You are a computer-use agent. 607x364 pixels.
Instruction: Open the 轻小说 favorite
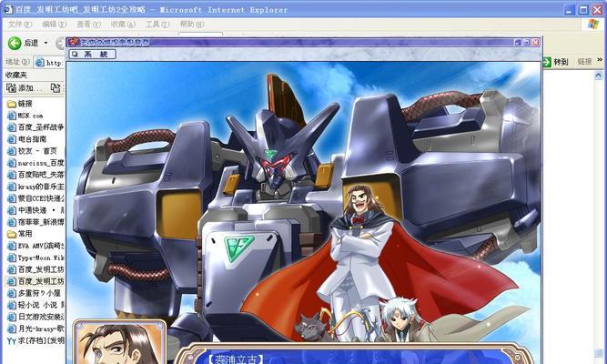35,305
